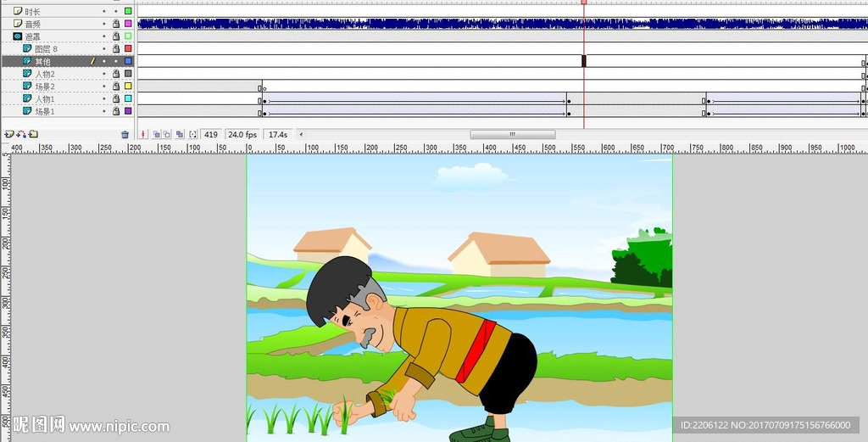Click the Center Frame icon

(144, 134)
